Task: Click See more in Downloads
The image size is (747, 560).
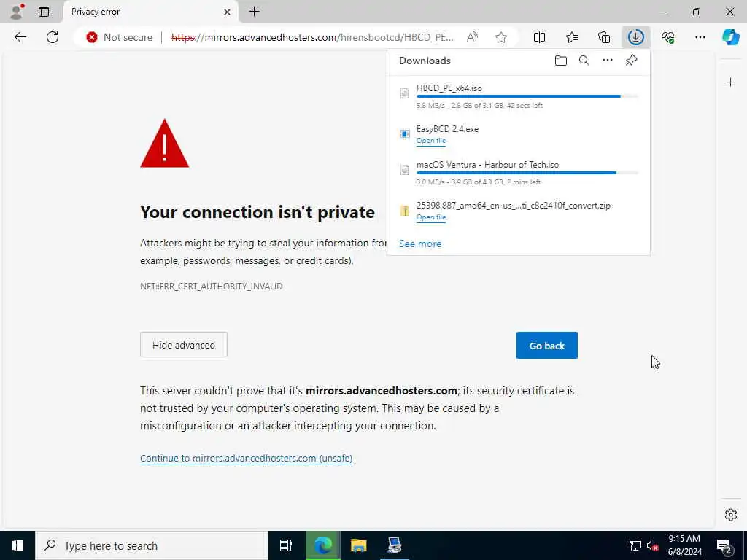Action: pos(420,244)
